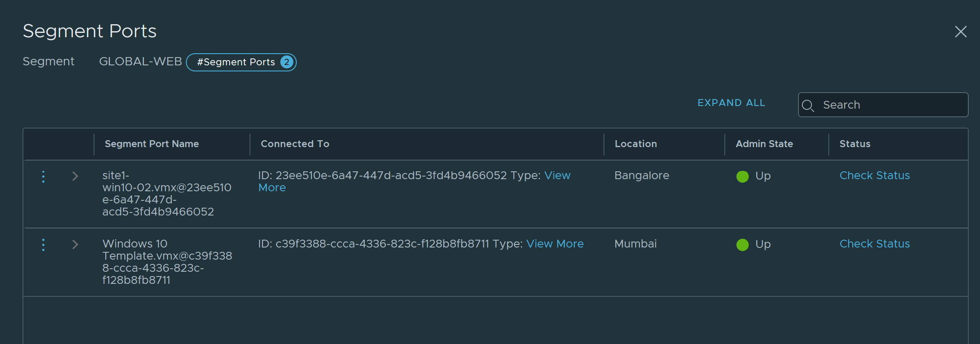The image size is (980, 344).
Task: Open actions menu for Windows 10 Template port
Action: point(43,245)
